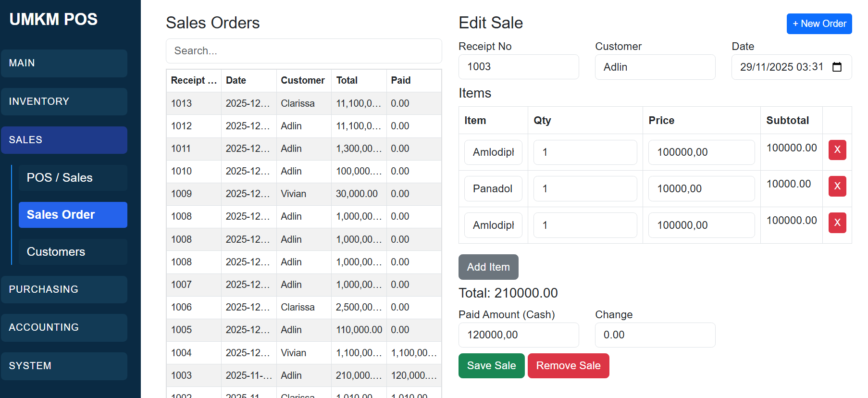Click the Remove Sale button

(568, 366)
